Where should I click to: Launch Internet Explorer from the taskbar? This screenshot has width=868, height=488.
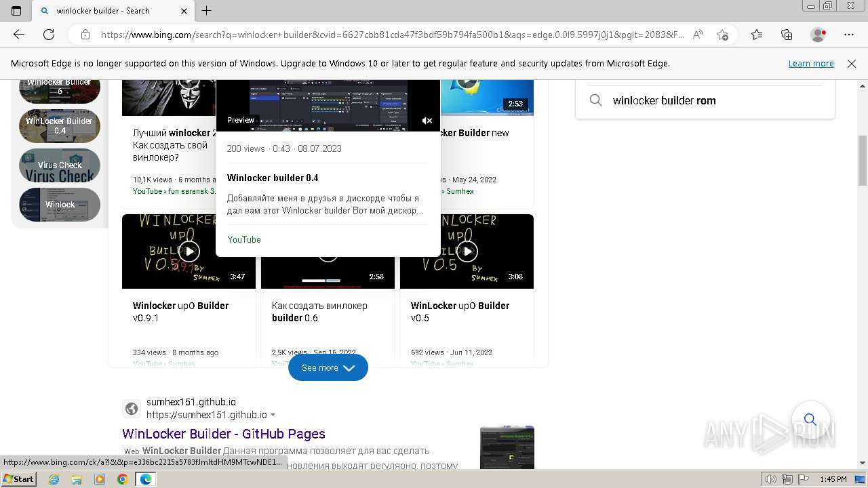point(54,479)
